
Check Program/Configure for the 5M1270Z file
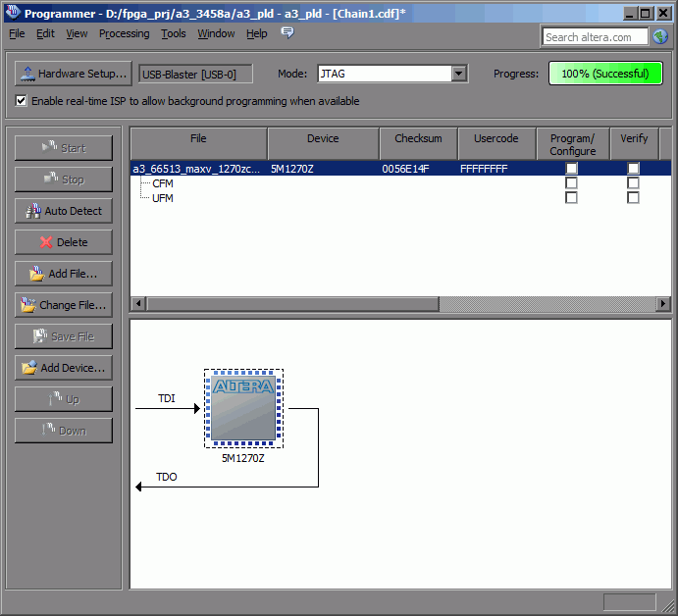click(x=571, y=168)
